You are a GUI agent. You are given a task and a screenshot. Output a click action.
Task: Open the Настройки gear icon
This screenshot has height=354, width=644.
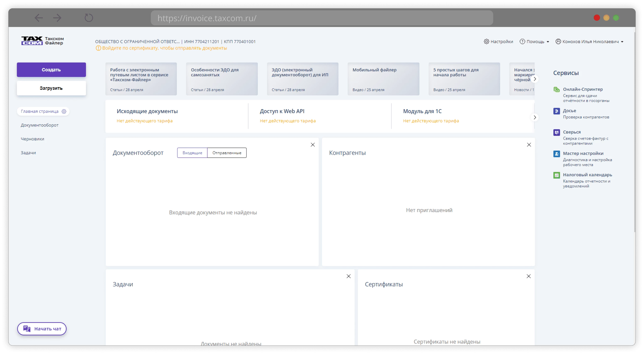(486, 42)
